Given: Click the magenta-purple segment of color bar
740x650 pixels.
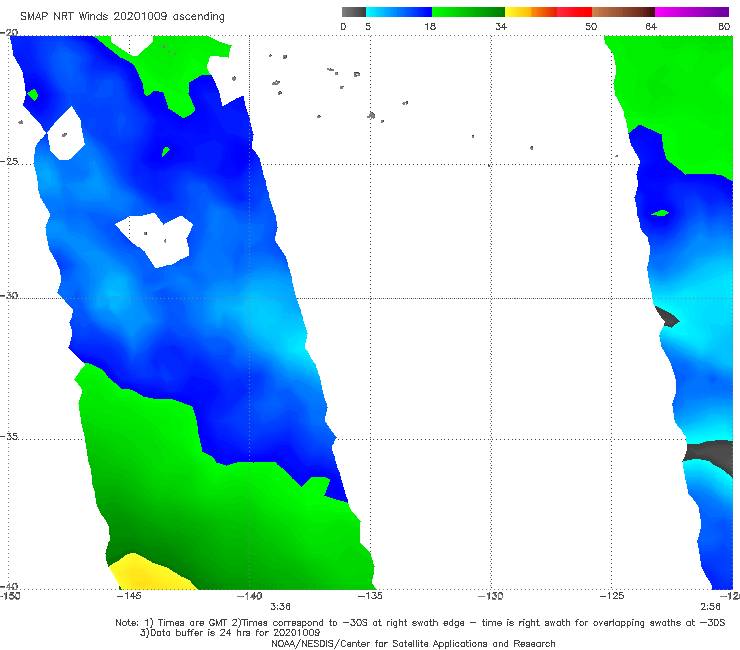Looking at the screenshot, I should click(x=692, y=12).
